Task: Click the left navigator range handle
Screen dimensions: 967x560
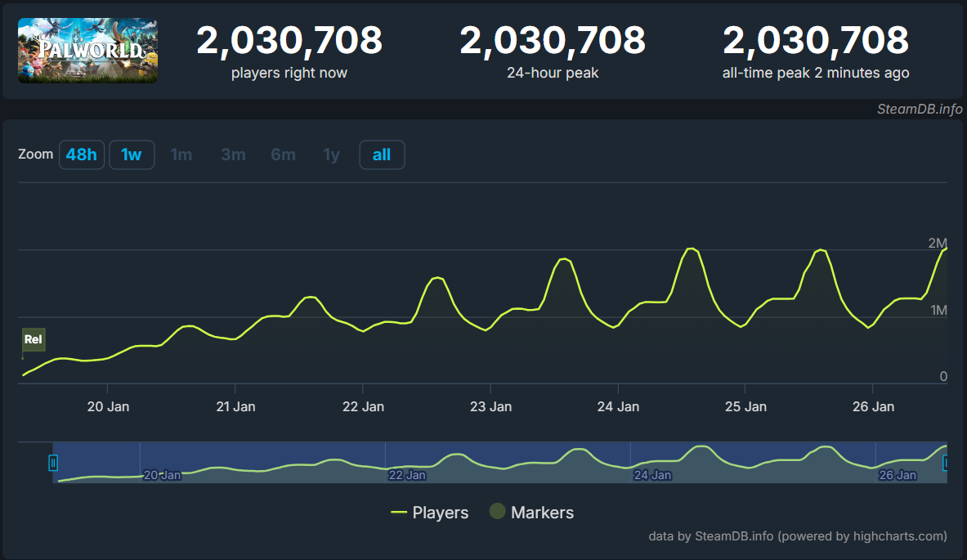Action: click(x=53, y=463)
